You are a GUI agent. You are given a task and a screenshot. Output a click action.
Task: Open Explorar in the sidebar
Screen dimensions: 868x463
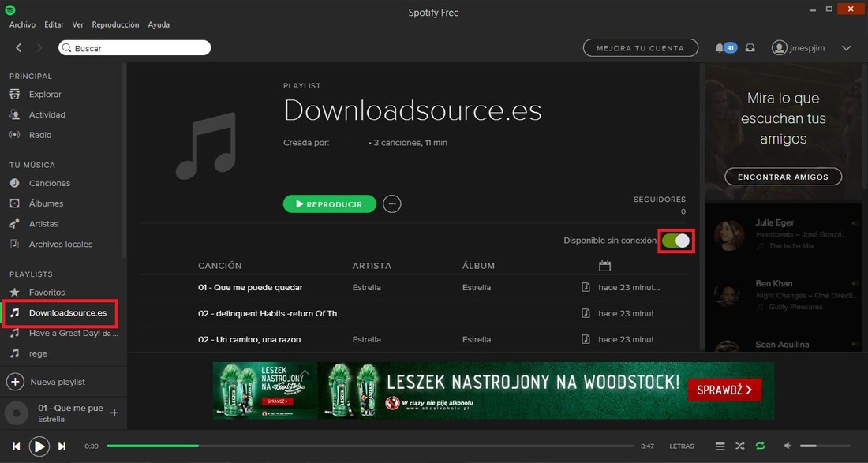coord(46,95)
